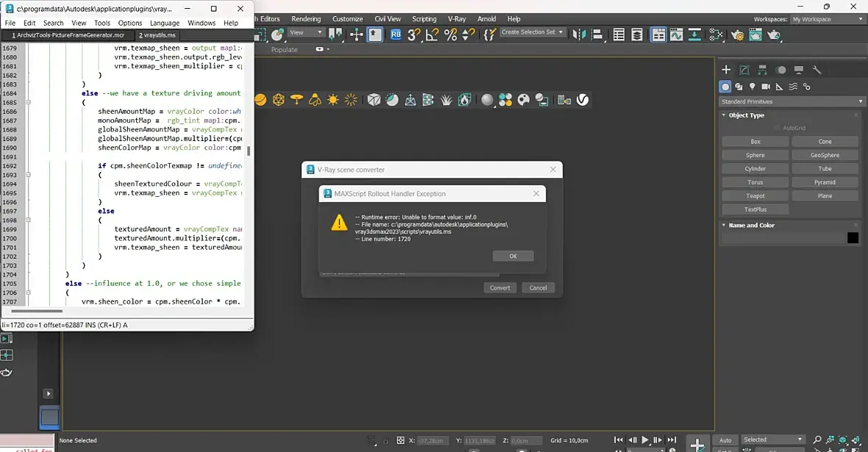Image resolution: width=868 pixels, height=452 pixels.
Task: Toggle the Angle Snap tool
Action: click(433, 35)
